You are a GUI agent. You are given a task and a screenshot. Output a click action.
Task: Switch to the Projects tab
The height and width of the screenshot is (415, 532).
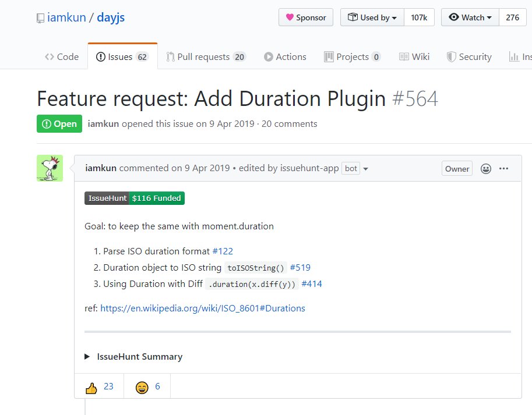click(352, 56)
